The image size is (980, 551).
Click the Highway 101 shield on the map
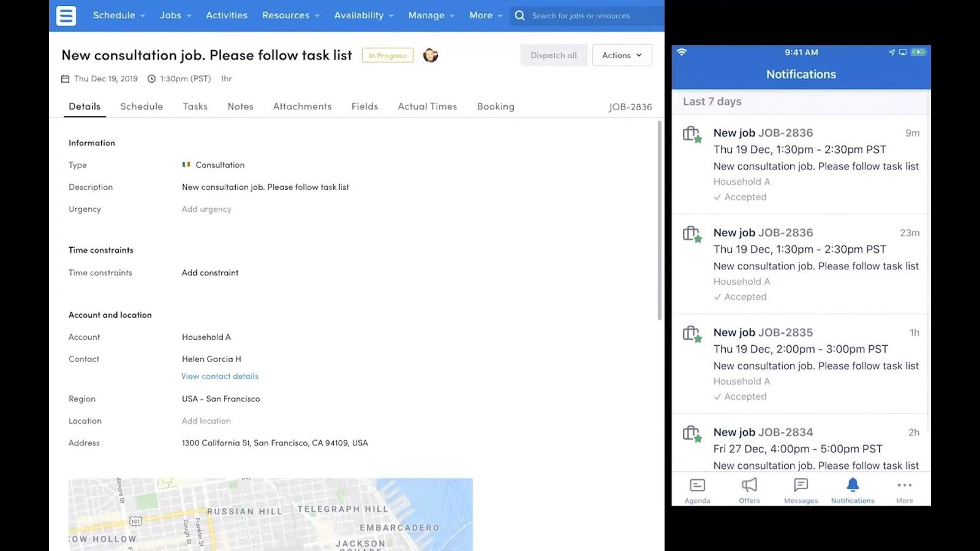click(x=135, y=521)
